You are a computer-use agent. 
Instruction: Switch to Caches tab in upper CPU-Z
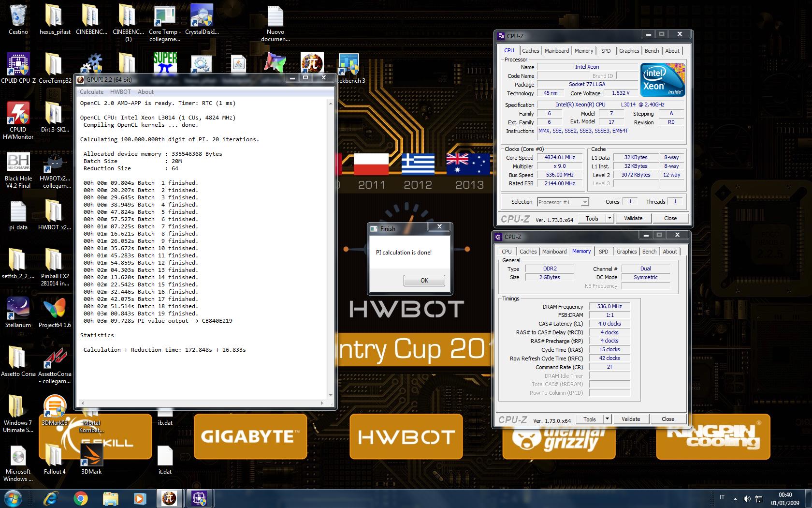[x=530, y=51]
